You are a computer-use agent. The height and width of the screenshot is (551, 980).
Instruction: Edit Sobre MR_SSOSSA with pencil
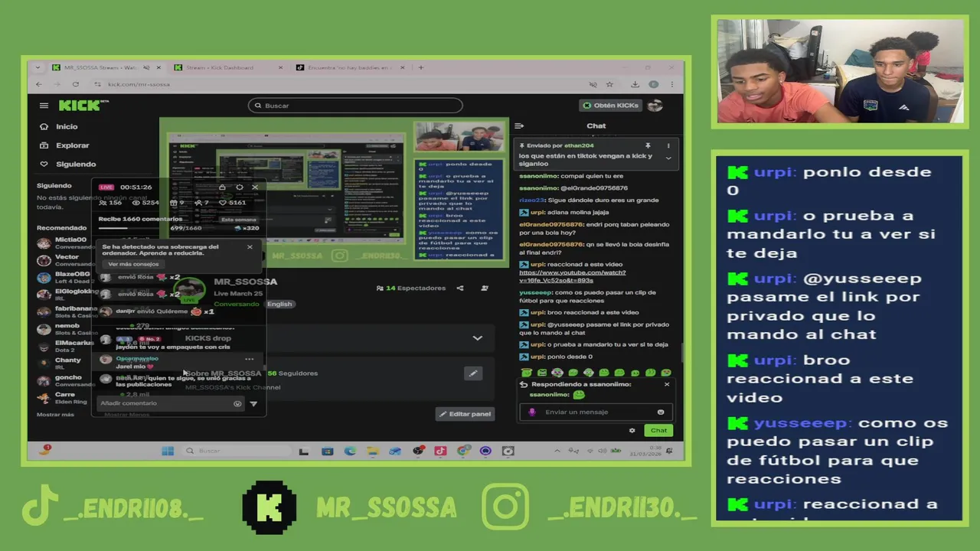(x=473, y=373)
